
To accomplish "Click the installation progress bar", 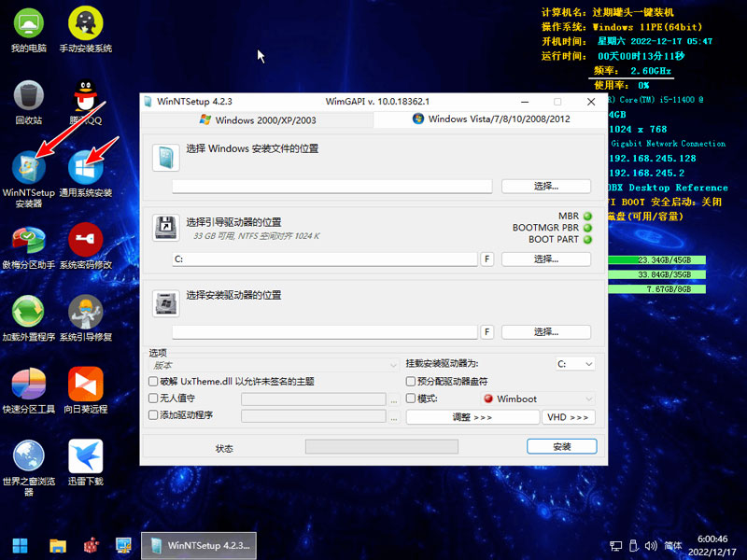I will [x=382, y=447].
